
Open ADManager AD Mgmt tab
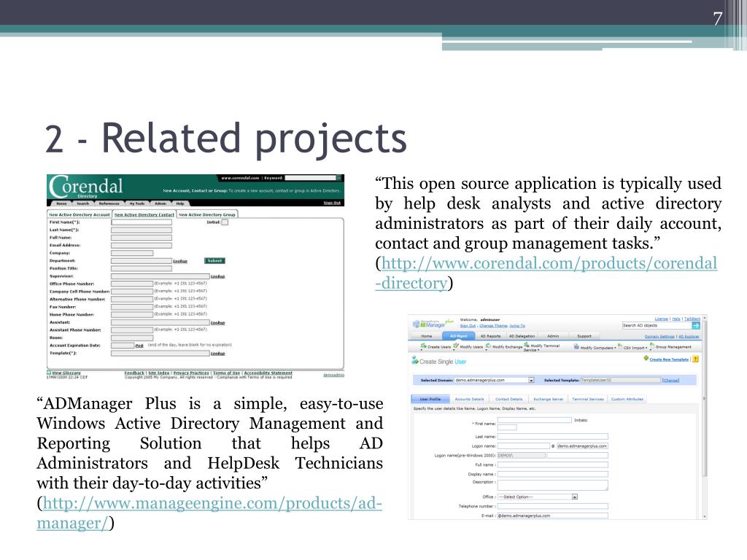(458, 335)
